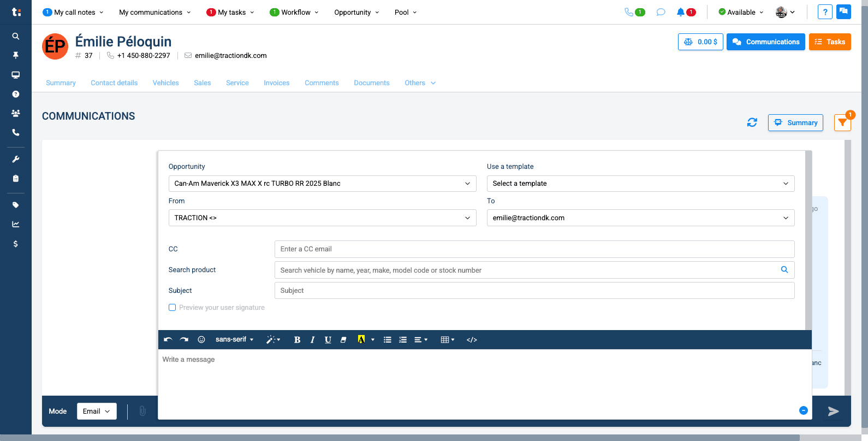
Task: Open the search icon in the left sidebar
Action: tap(16, 36)
